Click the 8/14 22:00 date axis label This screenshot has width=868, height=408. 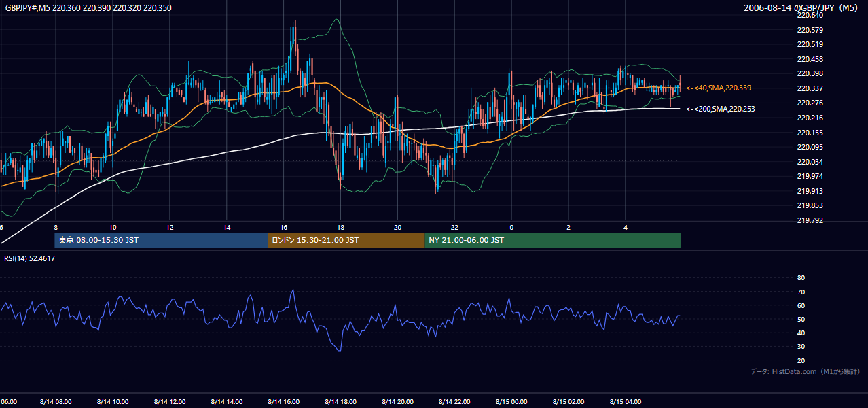point(454,402)
